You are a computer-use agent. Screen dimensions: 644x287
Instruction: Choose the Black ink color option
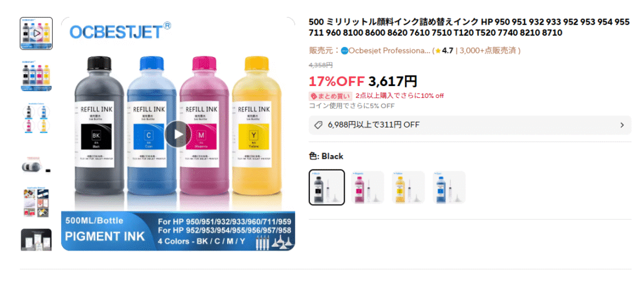pos(327,187)
